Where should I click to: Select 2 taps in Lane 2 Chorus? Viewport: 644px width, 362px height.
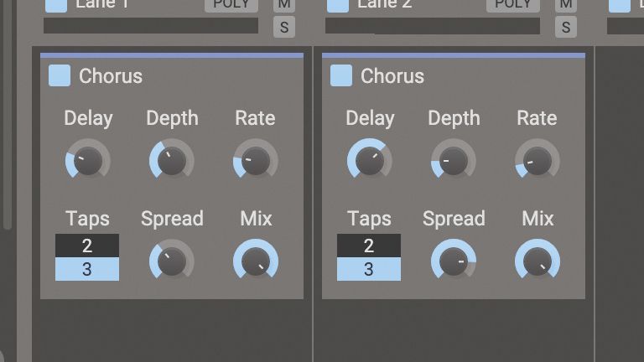pyautogui.click(x=369, y=246)
